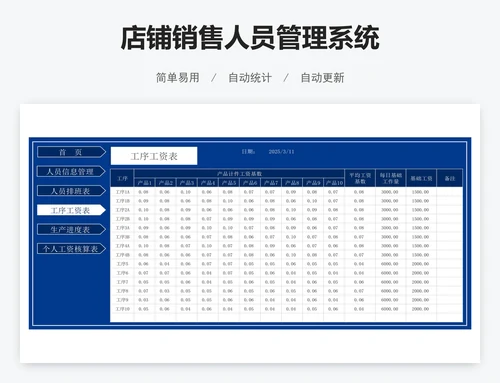Select the date cell 2025/3/11
The image size is (500, 383).
pyautogui.click(x=281, y=152)
